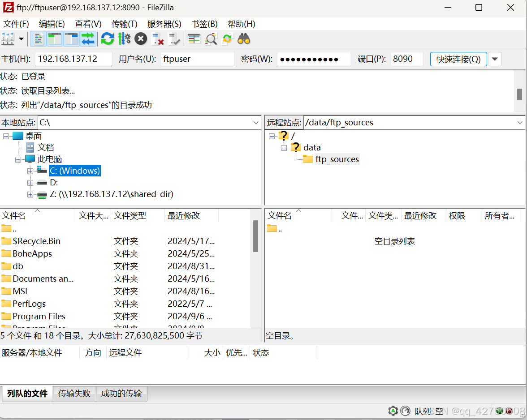Toggle the remote directory tree display

tap(71, 39)
